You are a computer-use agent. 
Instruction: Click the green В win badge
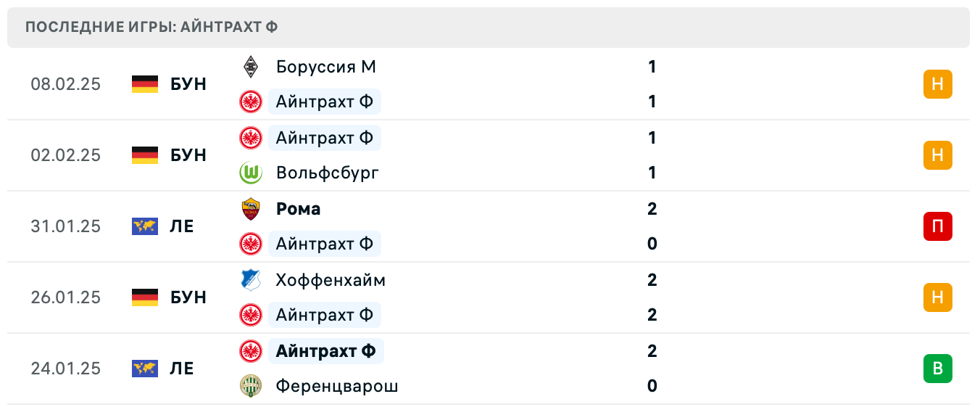[937, 369]
